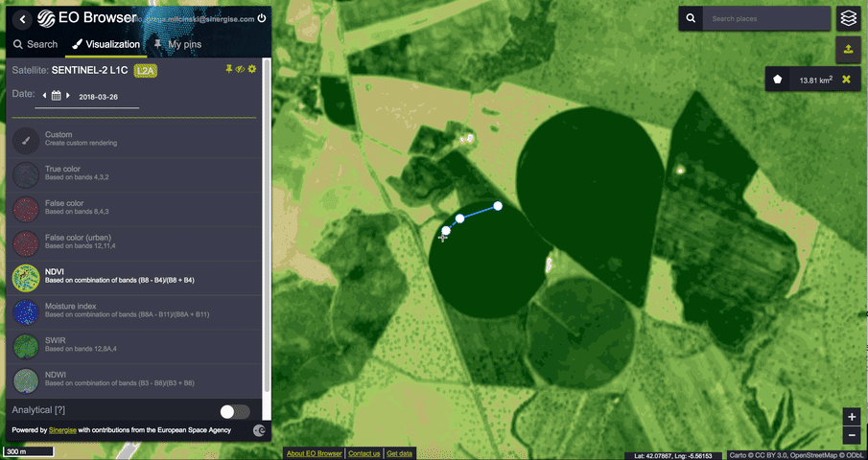Viewport: 868px width, 460px height.
Task: Toggle the Analytical switch
Action: [235, 411]
